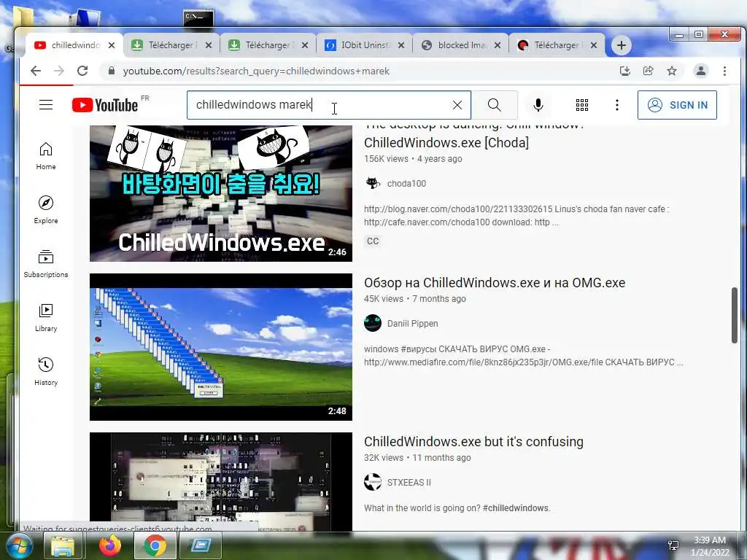Open the Chrome profile avatar icon

tap(701, 71)
